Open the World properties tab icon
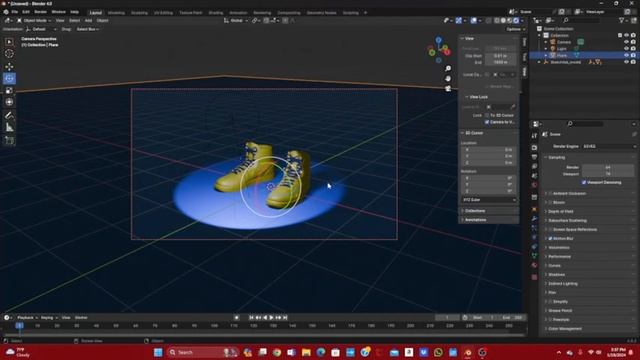 tap(535, 185)
